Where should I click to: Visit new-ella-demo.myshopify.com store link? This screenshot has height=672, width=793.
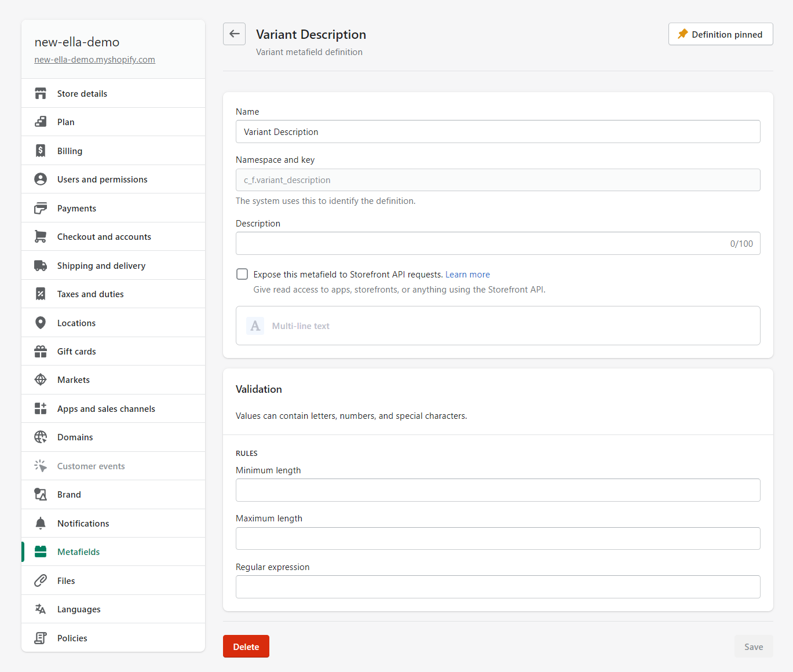pyautogui.click(x=94, y=60)
